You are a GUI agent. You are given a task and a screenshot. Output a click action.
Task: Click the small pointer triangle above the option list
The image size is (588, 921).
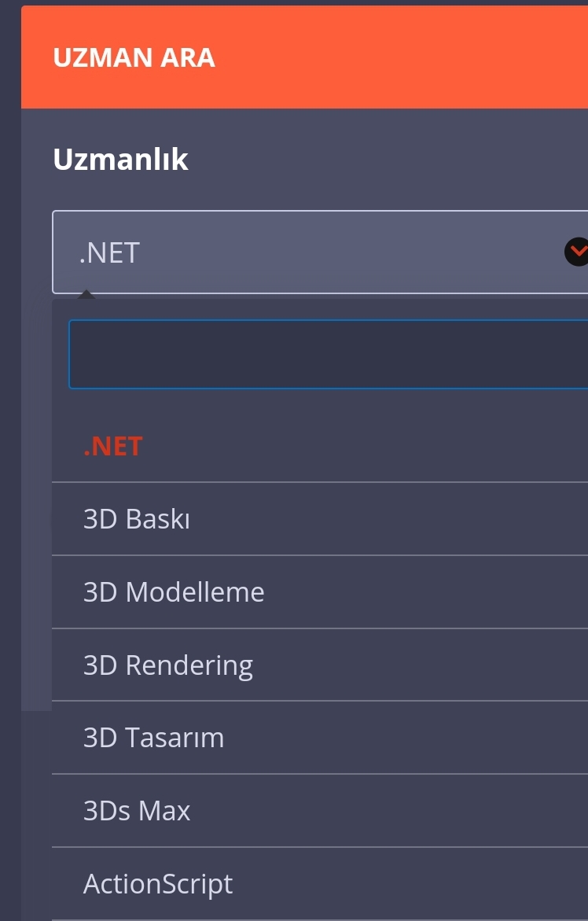(x=86, y=294)
